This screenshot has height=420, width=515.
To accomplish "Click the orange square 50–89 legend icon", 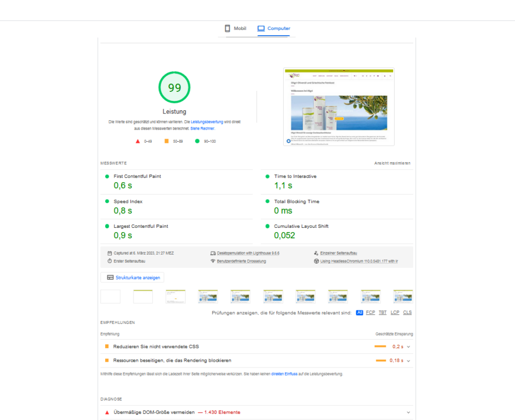I will point(167,141).
